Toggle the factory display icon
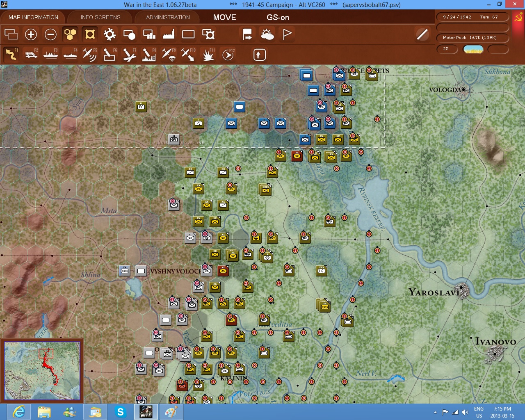The height and width of the screenshot is (420, 525). [x=169, y=34]
